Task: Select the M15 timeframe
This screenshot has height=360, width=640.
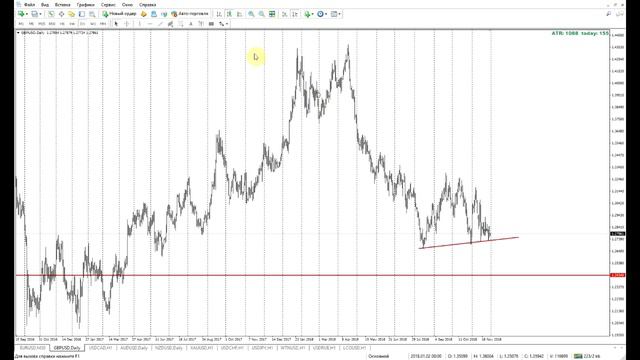Action: (41, 24)
